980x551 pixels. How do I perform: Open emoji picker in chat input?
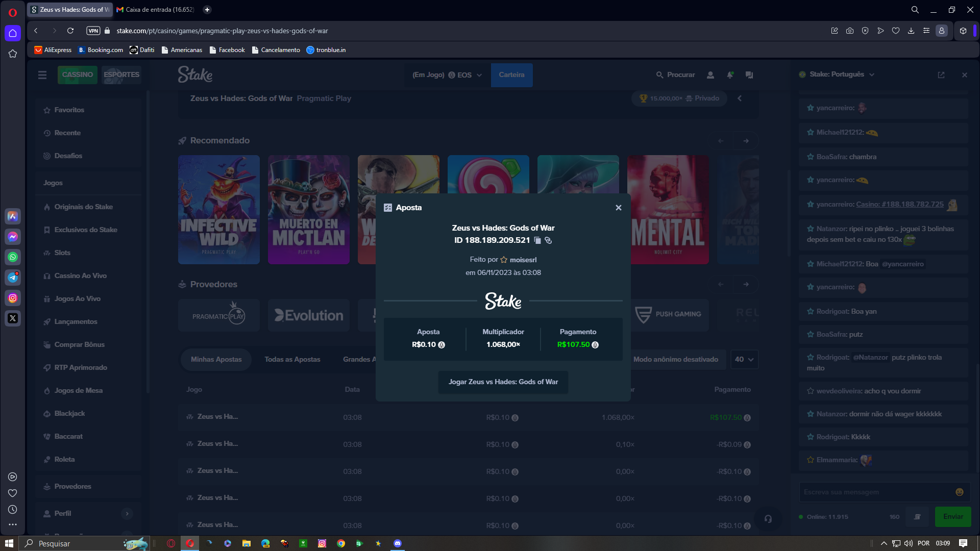click(x=959, y=492)
